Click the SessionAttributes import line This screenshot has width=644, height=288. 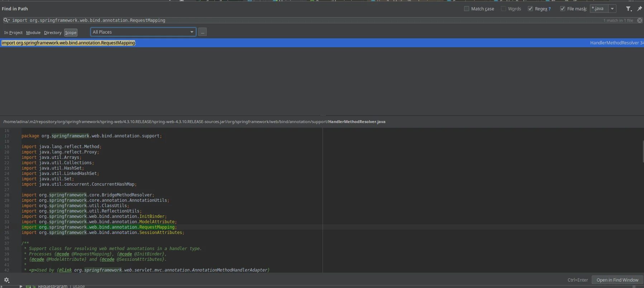pos(103,233)
